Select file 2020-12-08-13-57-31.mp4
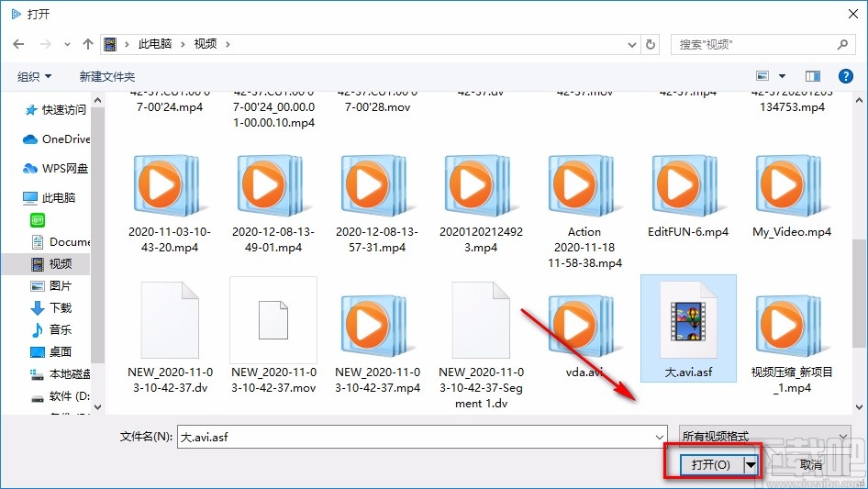This screenshot has width=868, height=489. [377, 205]
